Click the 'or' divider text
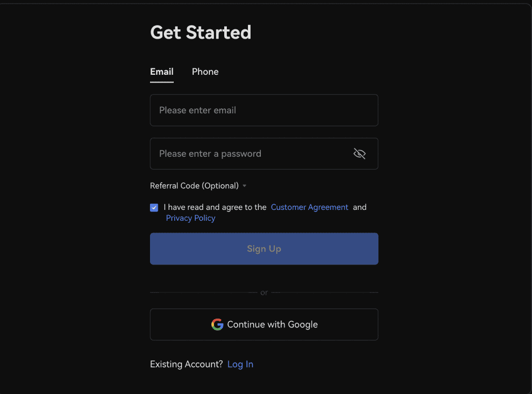This screenshot has height=394, width=532. click(x=264, y=292)
